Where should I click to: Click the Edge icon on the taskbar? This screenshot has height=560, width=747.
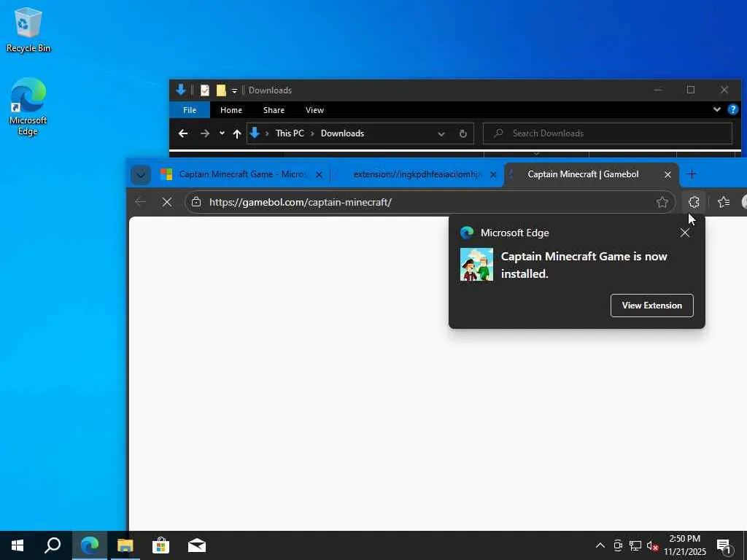(89, 545)
